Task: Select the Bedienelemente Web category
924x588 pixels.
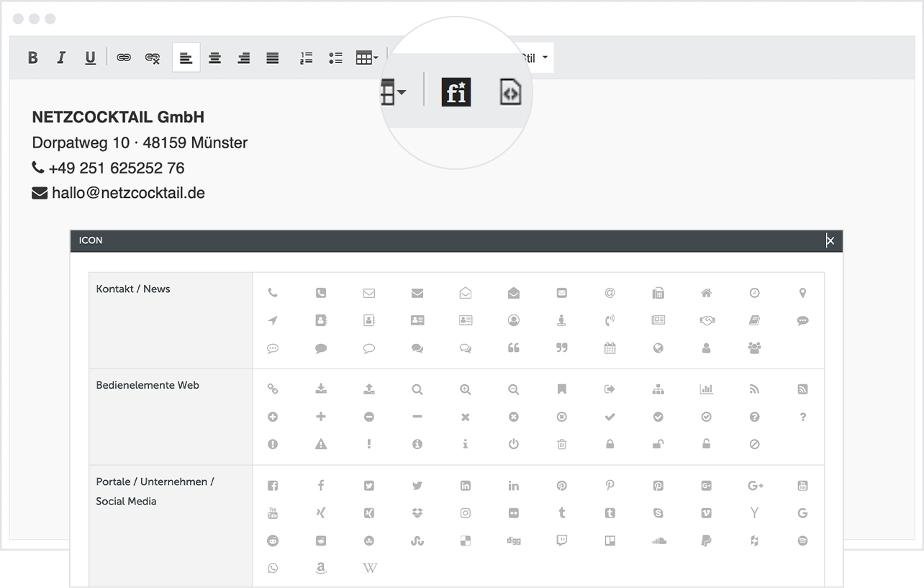Action: click(148, 386)
